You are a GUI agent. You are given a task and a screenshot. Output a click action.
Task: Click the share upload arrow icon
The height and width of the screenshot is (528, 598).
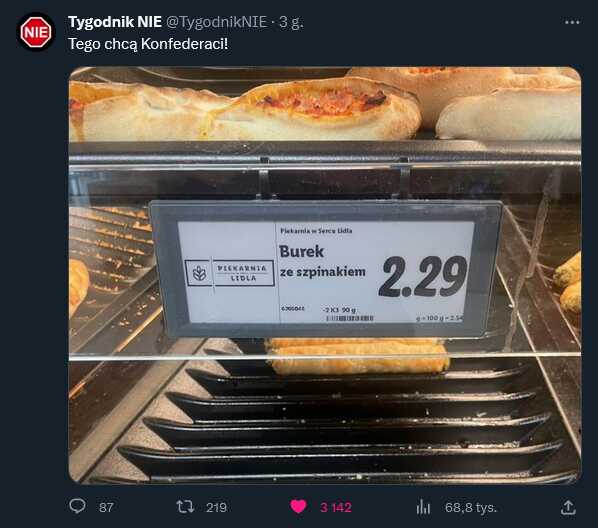(568, 507)
